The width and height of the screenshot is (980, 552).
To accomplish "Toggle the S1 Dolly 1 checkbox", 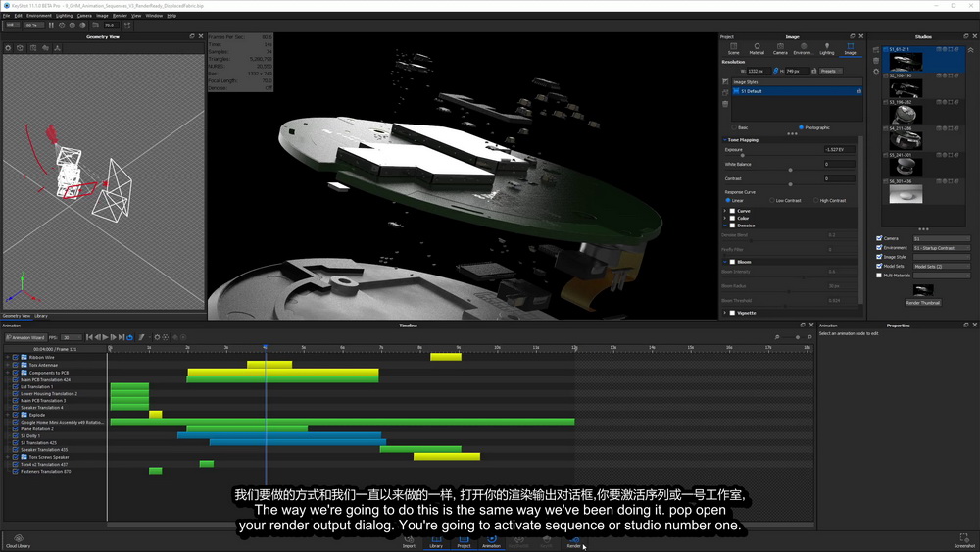I will click(x=16, y=435).
